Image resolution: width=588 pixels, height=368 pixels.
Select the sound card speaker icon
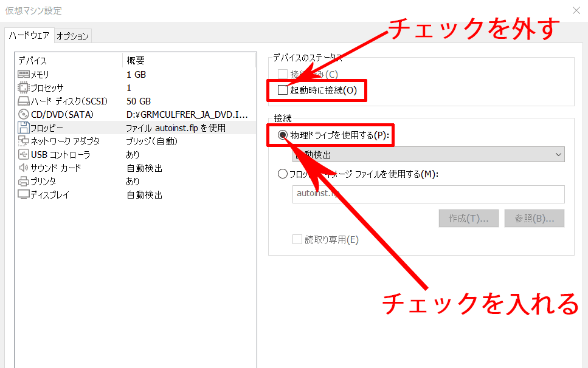coord(24,168)
